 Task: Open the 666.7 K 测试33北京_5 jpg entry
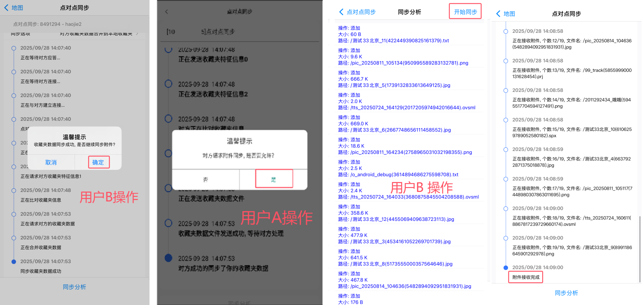tap(394, 79)
